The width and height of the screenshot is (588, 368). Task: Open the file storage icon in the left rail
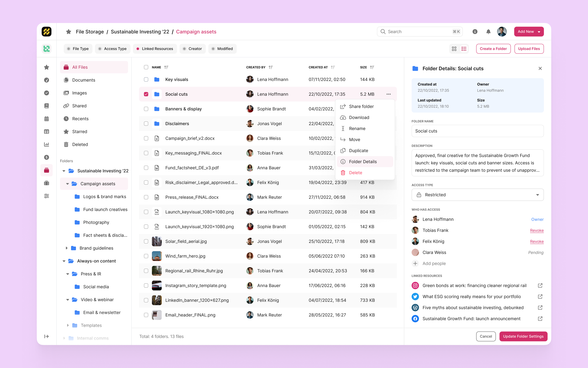click(46, 170)
